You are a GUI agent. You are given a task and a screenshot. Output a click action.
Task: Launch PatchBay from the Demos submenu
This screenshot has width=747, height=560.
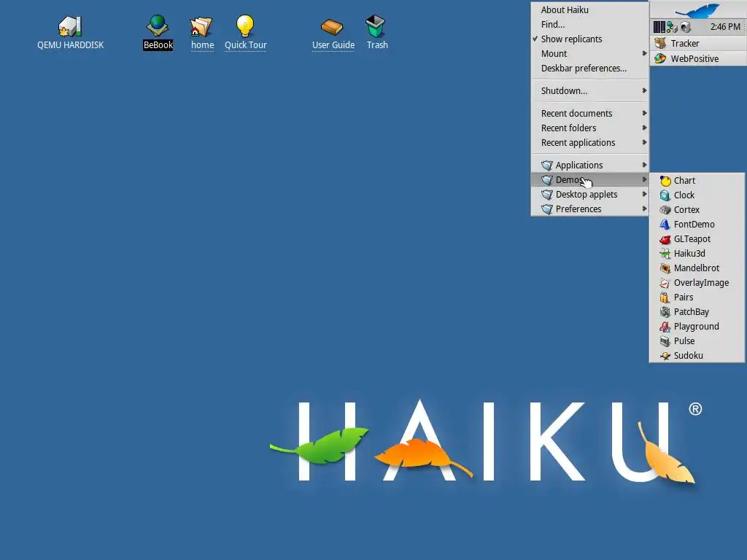coord(697,312)
